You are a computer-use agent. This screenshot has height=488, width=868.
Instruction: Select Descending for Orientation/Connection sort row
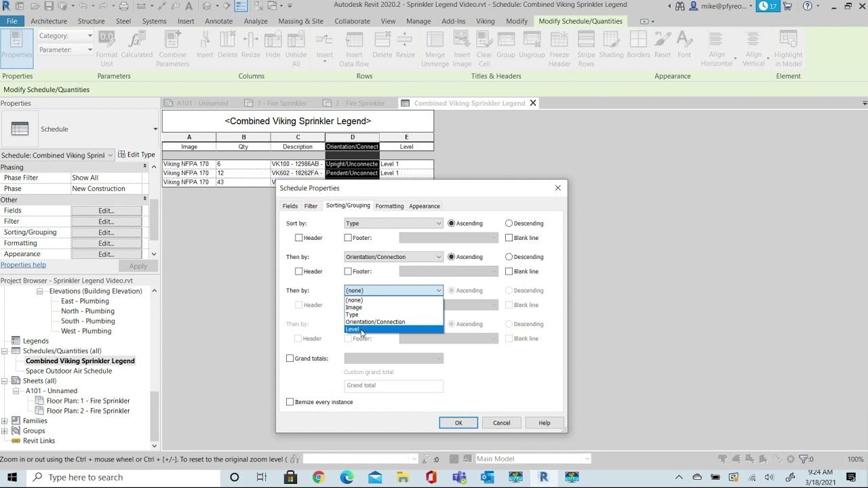(509, 257)
